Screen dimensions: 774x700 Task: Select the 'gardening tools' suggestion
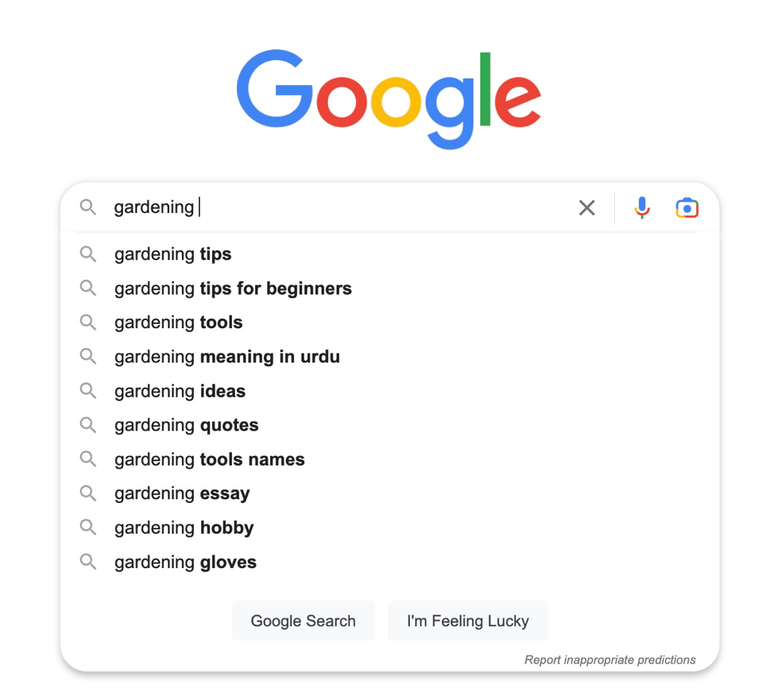coord(179,322)
